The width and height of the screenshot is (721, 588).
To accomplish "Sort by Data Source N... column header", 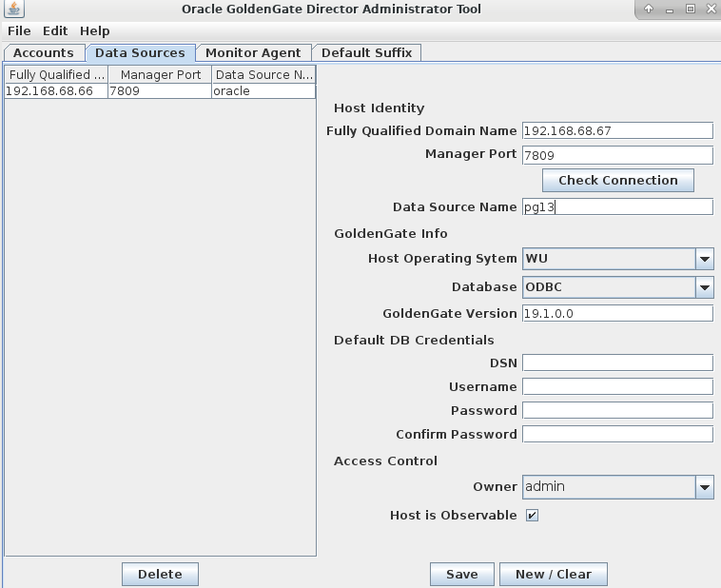I will 263,74.
